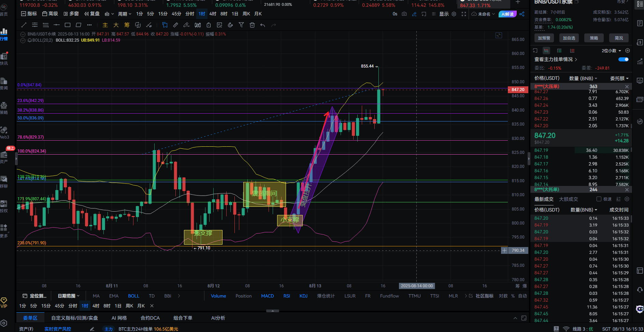Click the 筹 chip distribution icon
This screenshot has width=644, height=332.
127,25
